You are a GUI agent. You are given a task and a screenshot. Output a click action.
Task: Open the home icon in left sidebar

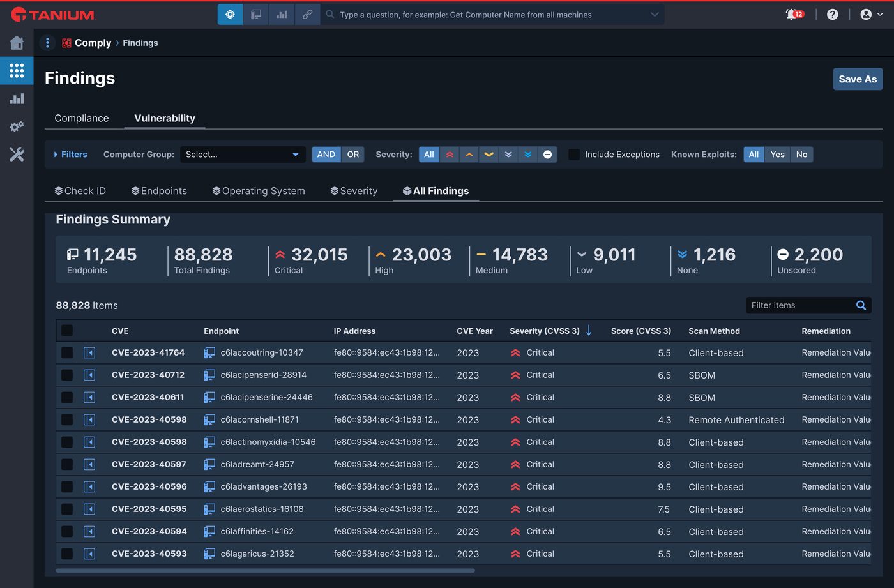(17, 43)
